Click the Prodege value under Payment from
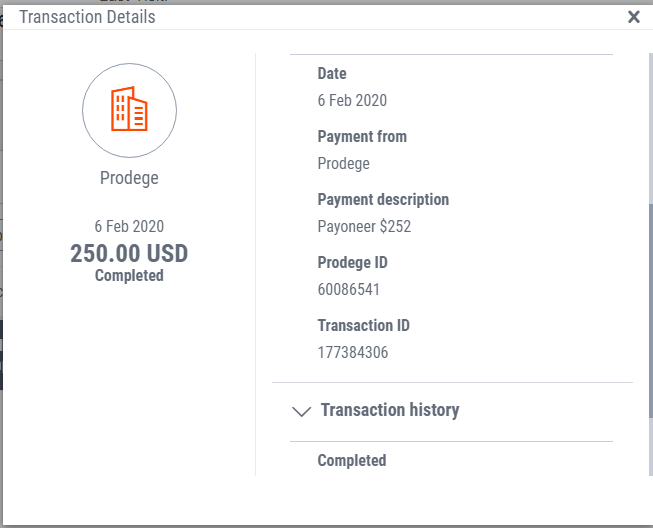This screenshot has height=528, width=653. 344,164
